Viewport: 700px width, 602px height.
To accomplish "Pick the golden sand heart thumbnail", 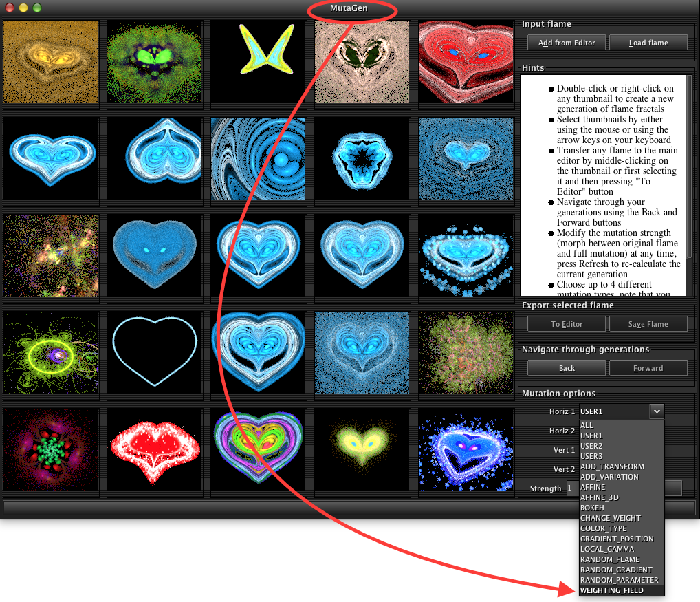I will (x=51, y=62).
